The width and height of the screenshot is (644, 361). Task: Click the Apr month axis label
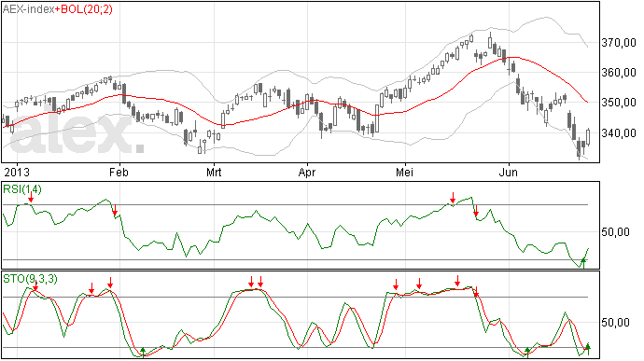tap(307, 172)
